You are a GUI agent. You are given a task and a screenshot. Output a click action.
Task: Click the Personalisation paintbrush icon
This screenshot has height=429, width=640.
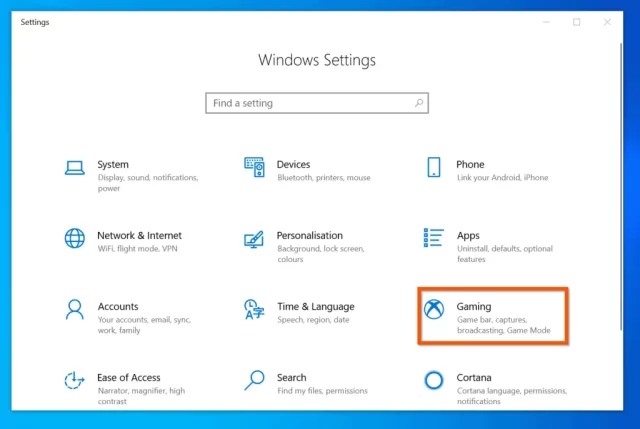254,240
